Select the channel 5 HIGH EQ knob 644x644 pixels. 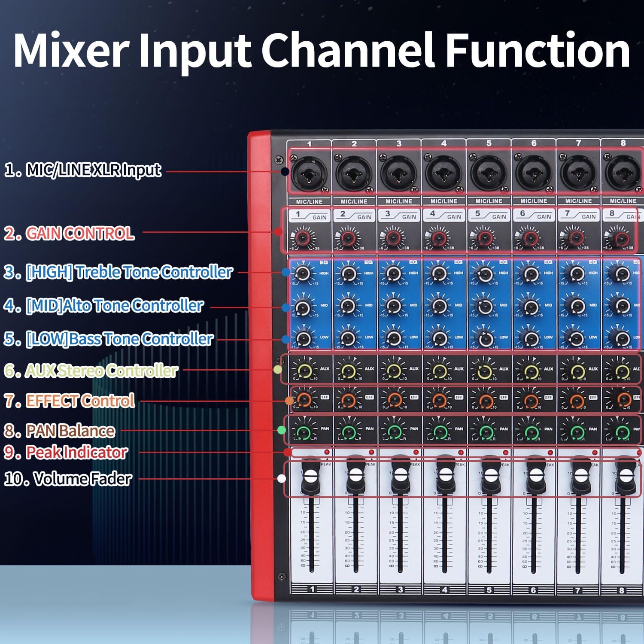point(485,273)
